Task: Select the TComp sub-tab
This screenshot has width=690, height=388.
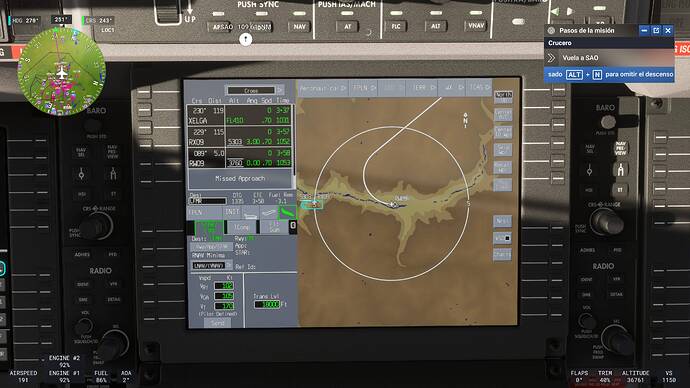Action: click(241, 227)
